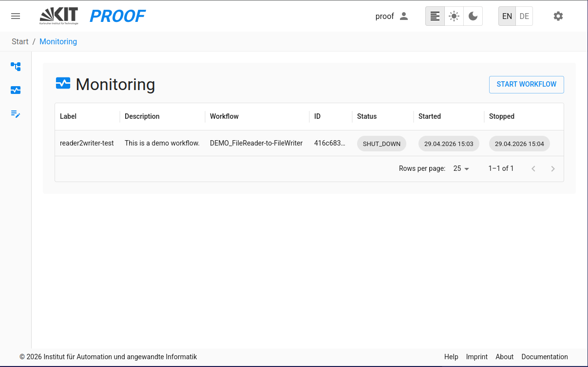Open the hamburger navigation menu
The image size is (588, 367).
coord(16,16)
